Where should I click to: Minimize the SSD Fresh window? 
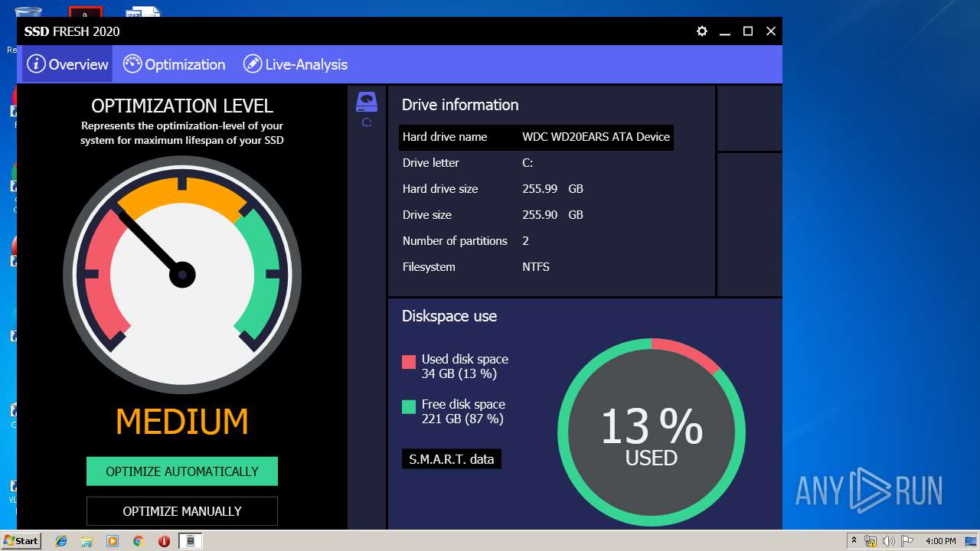[725, 31]
